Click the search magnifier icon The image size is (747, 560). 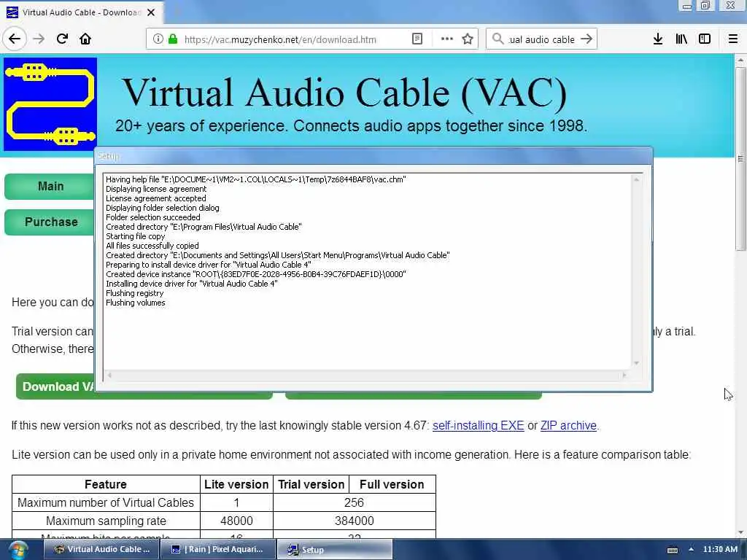[498, 39]
